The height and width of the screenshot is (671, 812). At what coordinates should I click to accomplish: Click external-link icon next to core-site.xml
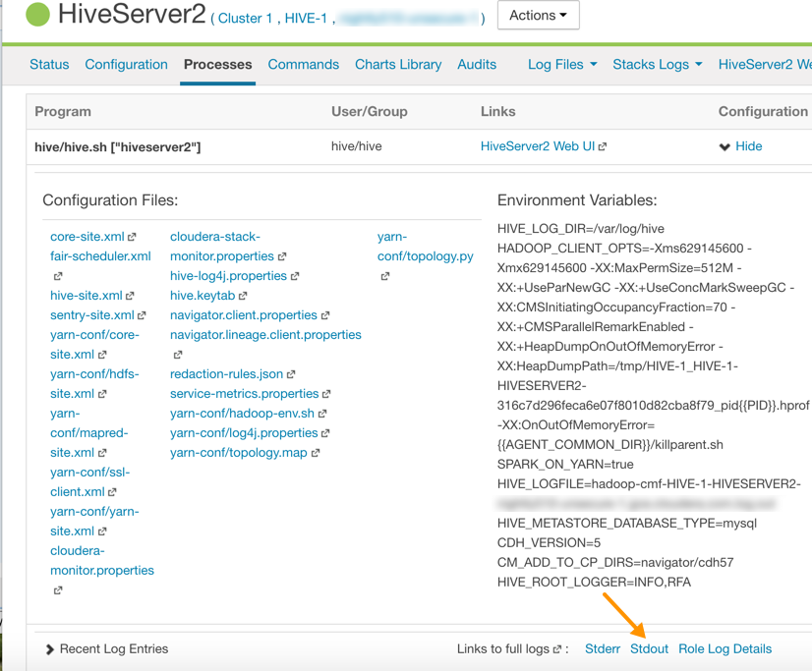(x=133, y=237)
